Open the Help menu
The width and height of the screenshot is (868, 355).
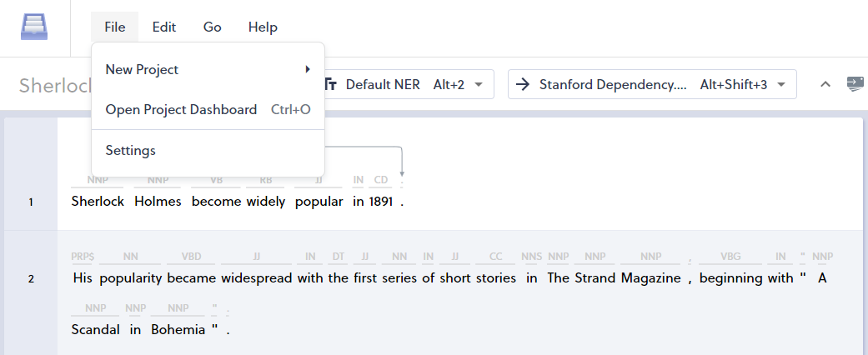tap(263, 27)
